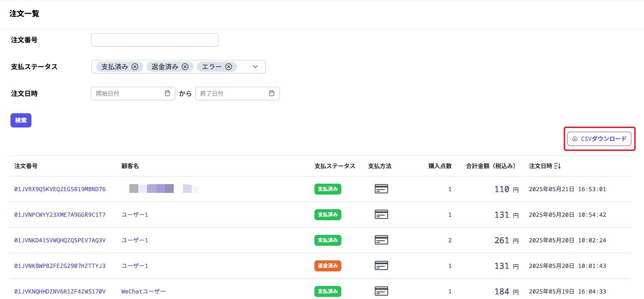Open order 01JVRX9Q5KVEQZEGS819MBND76 details link
644x299 pixels.
pyautogui.click(x=60, y=189)
